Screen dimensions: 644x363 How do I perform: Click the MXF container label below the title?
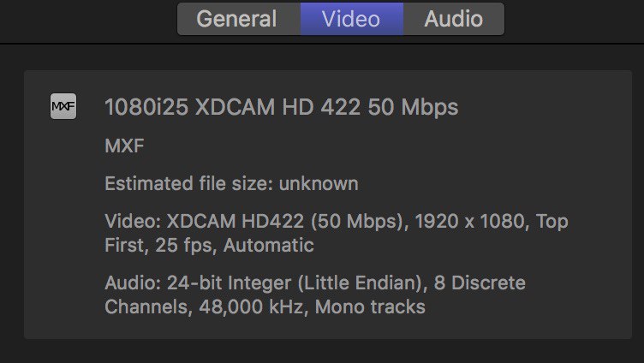click(124, 146)
